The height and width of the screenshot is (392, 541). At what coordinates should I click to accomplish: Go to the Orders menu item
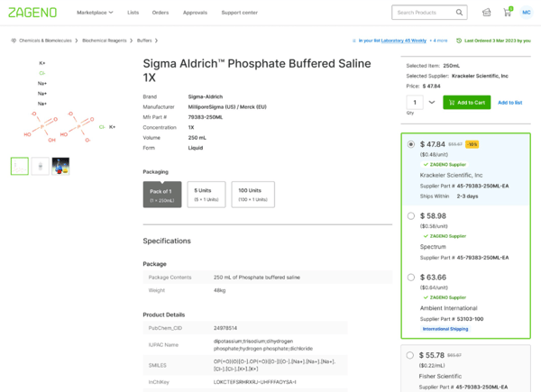coord(160,13)
